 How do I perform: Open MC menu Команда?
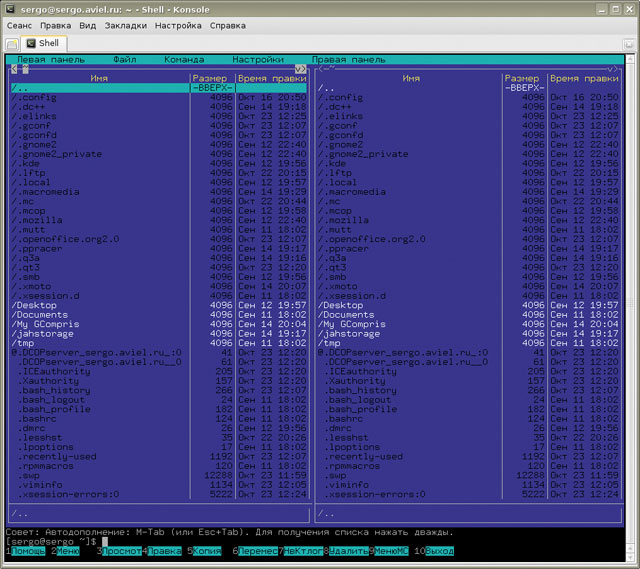(184, 60)
